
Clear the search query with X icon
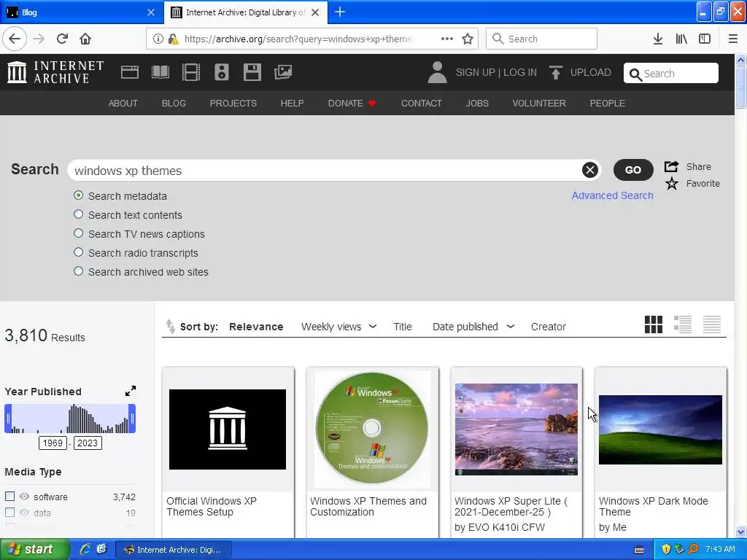pyautogui.click(x=589, y=170)
